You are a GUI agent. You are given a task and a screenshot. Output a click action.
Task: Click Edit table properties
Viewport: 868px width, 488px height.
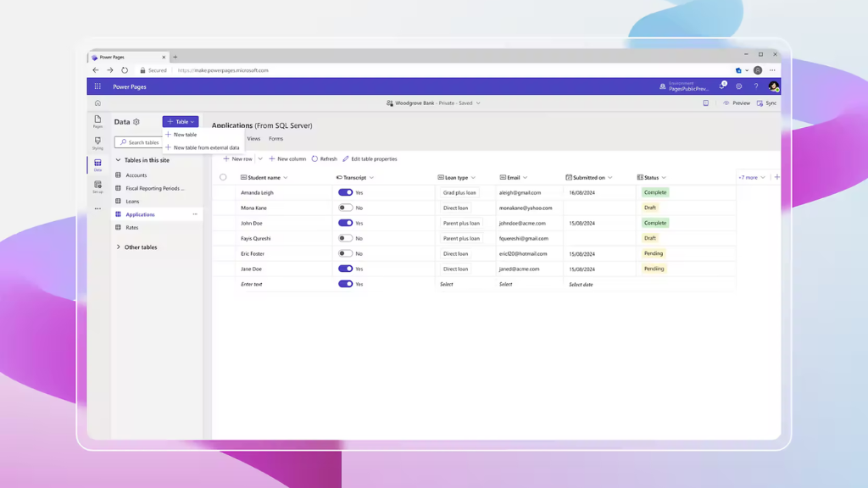point(370,158)
